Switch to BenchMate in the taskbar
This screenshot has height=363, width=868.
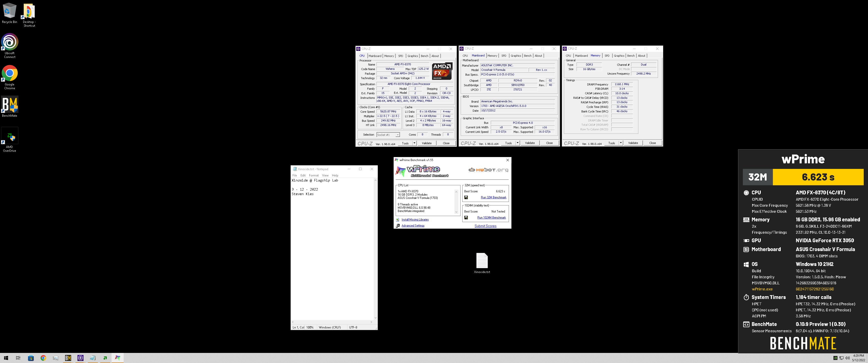68,358
